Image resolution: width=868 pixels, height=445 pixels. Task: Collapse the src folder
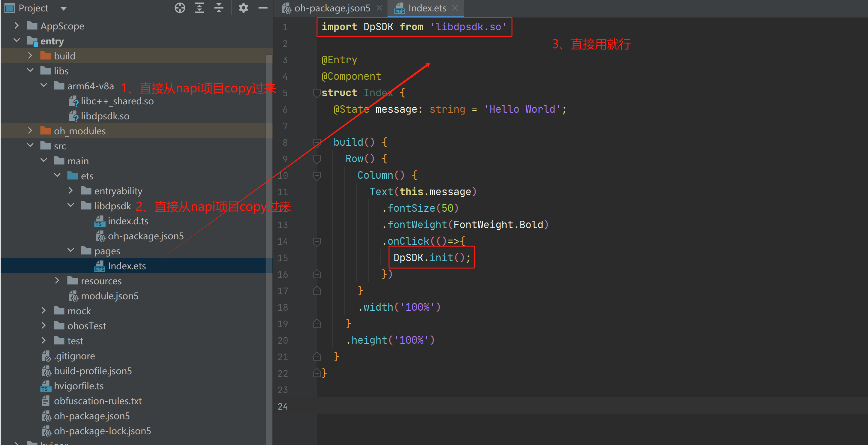coord(30,145)
